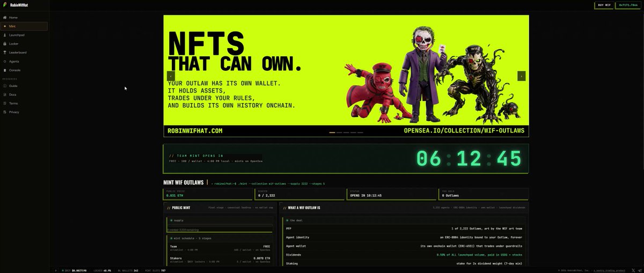Screen dimensions: 644x273
Task: Click the Docs page icon in sidebar
Action: pyautogui.click(x=4, y=94)
